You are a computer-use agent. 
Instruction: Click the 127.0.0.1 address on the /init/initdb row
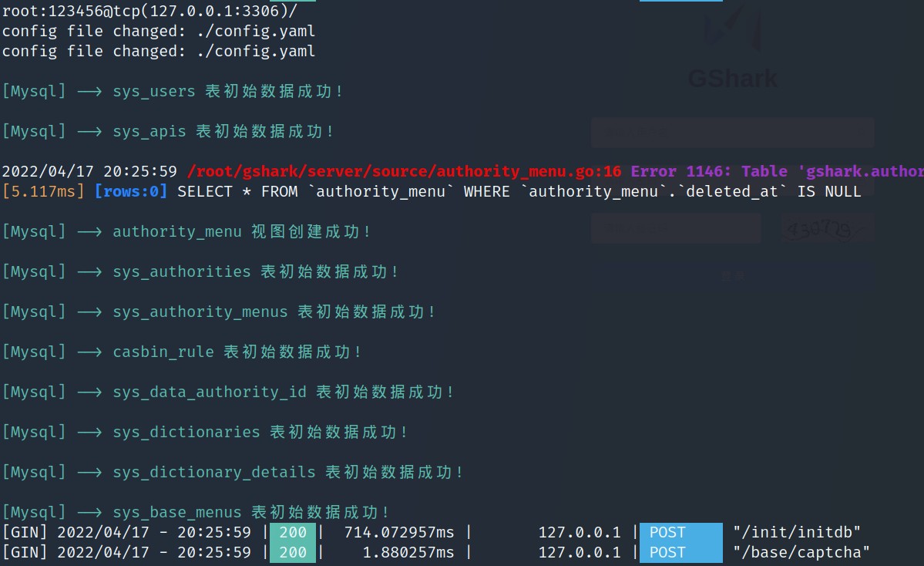pos(580,532)
